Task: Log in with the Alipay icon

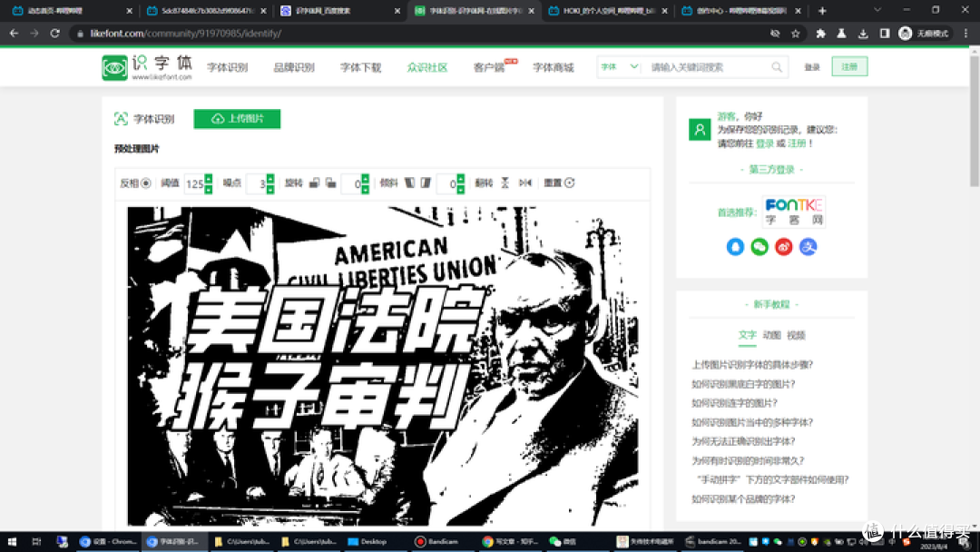Action: (x=808, y=247)
